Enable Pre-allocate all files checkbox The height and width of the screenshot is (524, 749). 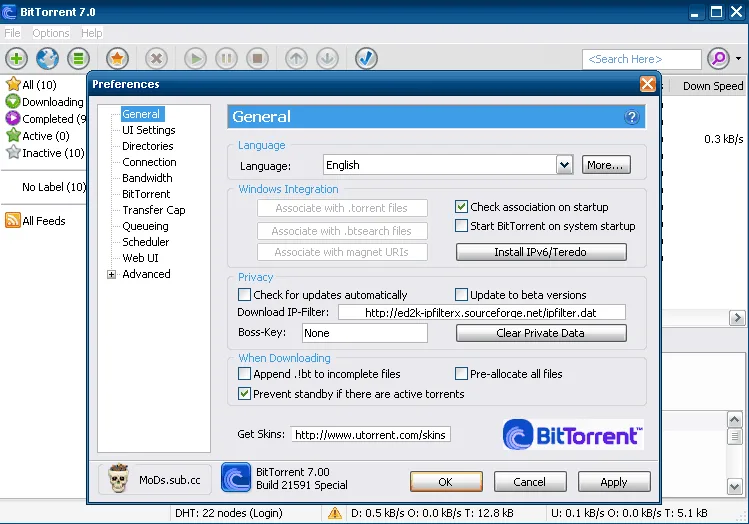[461, 374]
